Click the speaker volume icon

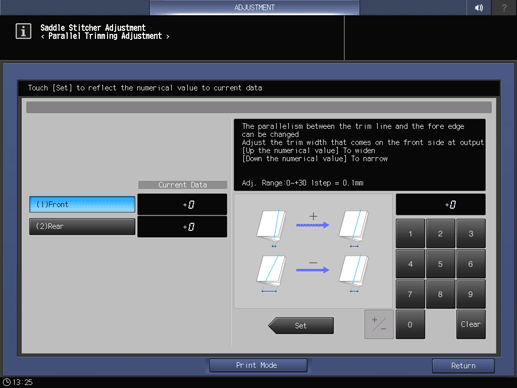[x=479, y=7]
